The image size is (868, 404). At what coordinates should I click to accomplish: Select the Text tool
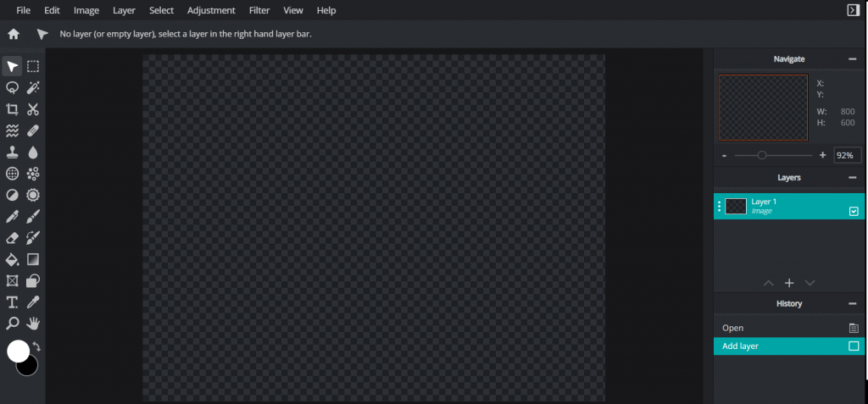[x=13, y=302]
